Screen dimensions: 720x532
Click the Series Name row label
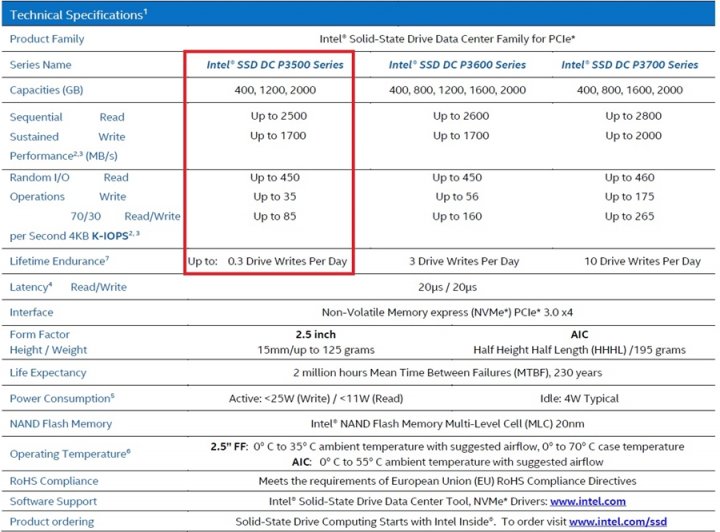tap(40, 65)
